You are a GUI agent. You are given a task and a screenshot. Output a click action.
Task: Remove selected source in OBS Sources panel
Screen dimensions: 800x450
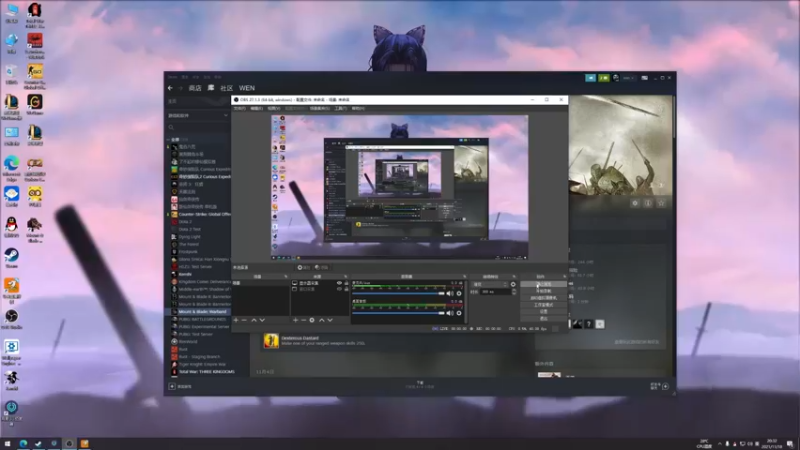click(304, 320)
